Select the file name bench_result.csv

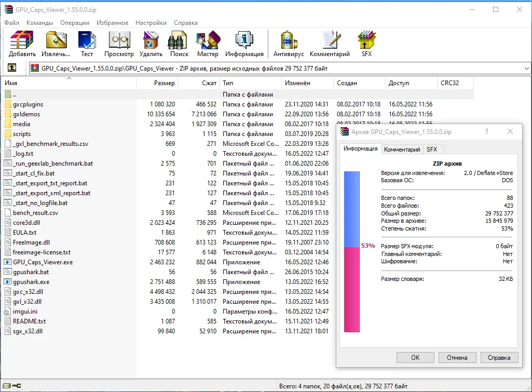[x=36, y=213]
